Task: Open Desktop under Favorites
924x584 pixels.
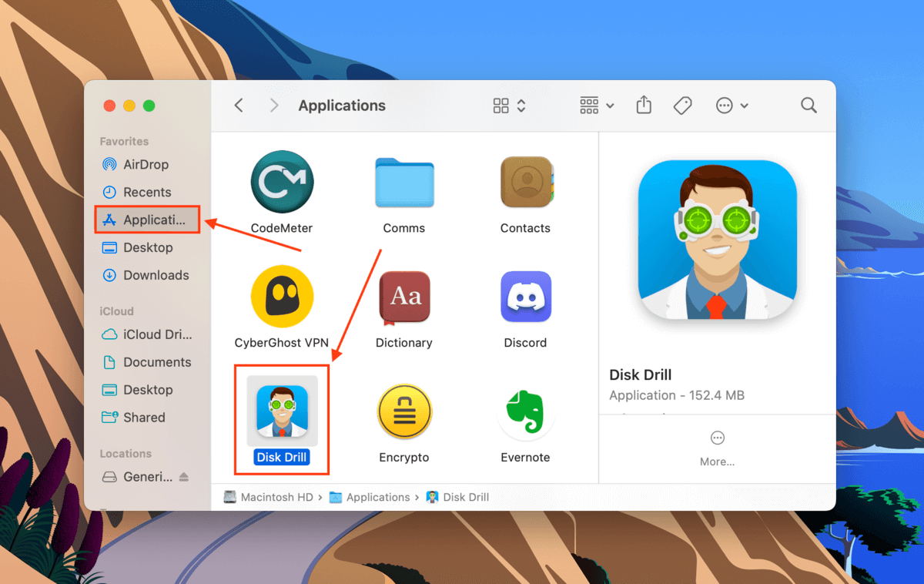Action: 147,247
